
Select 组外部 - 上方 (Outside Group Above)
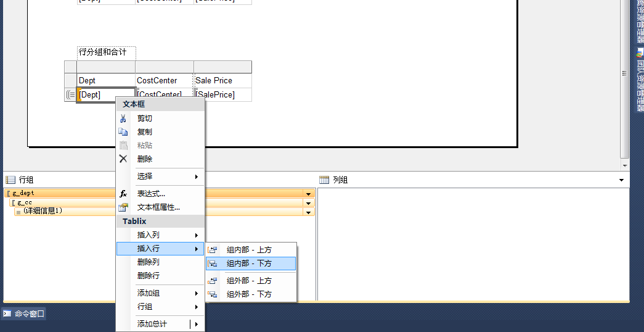[x=251, y=281]
